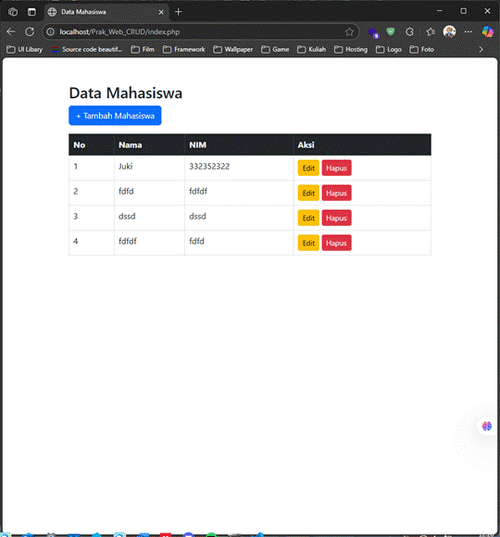Reload the page with refresh icon
The width and height of the screenshot is (500, 537).
click(30, 32)
